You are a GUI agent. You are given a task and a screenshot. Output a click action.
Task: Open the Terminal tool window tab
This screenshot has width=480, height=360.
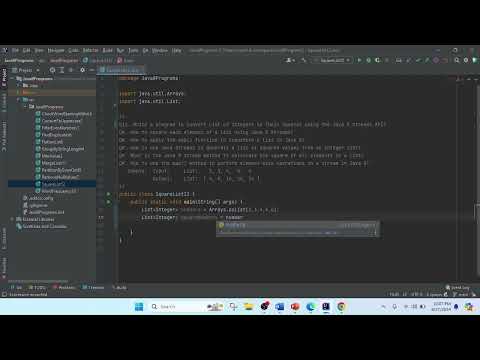coord(93,287)
